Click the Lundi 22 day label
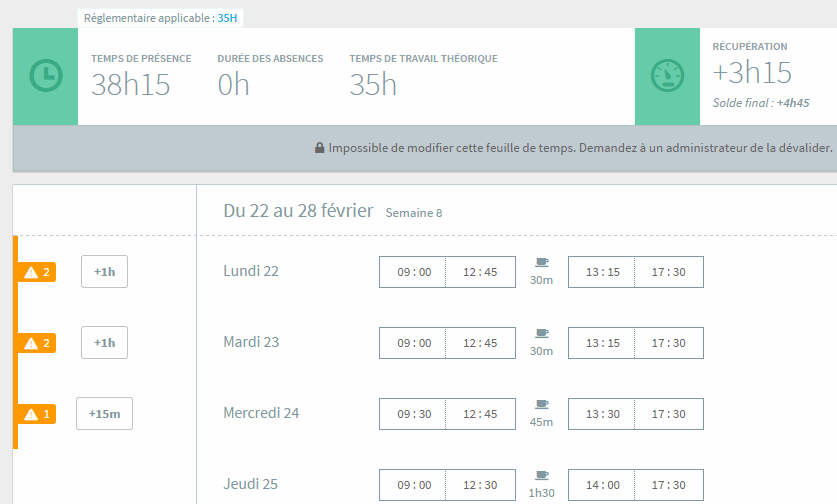This screenshot has height=504, width=837. [251, 271]
